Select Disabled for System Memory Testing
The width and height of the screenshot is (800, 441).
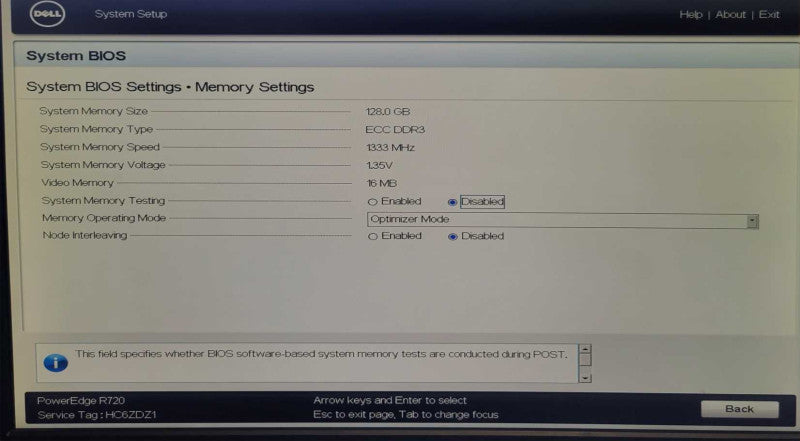point(452,202)
